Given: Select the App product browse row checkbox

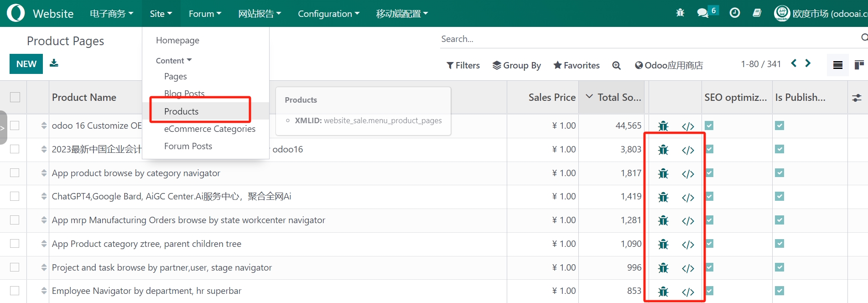Looking at the screenshot, I should [15, 173].
